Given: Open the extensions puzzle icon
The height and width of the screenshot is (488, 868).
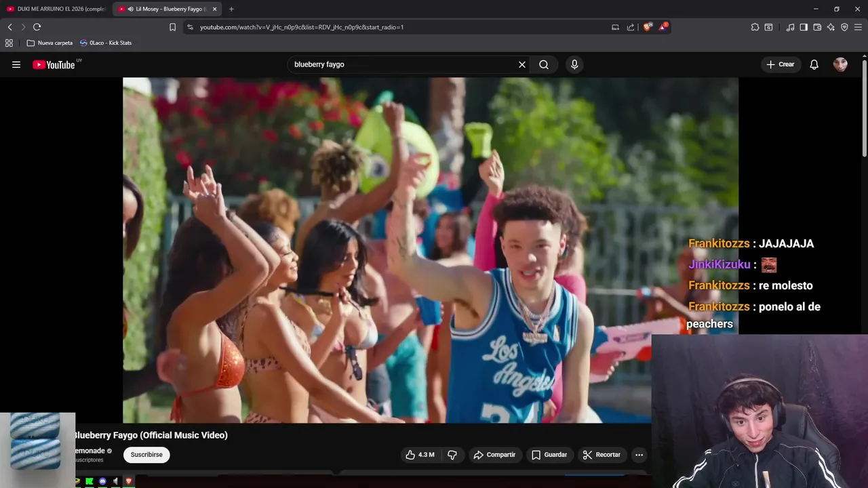Looking at the screenshot, I should pyautogui.click(x=755, y=27).
